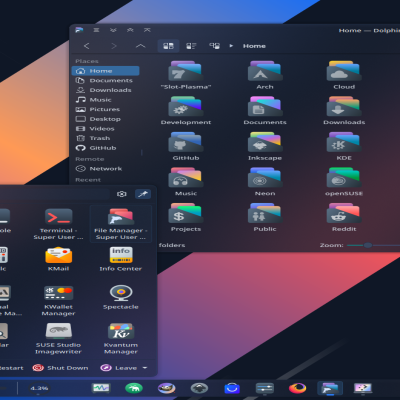Click the Dolphin task icon in taskbar
The width and height of the screenshot is (400, 400).
[330, 388]
